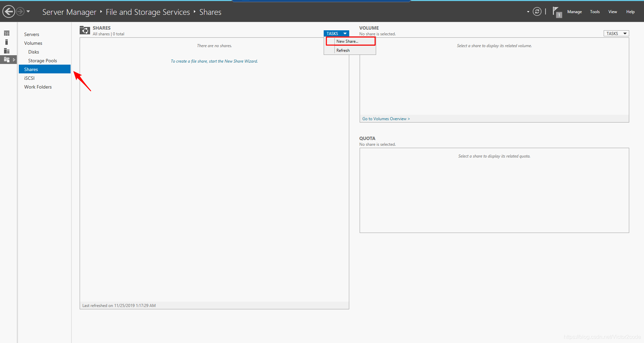
Task: Open the VOLUME tile TASKS dropdown
Action: coord(616,33)
